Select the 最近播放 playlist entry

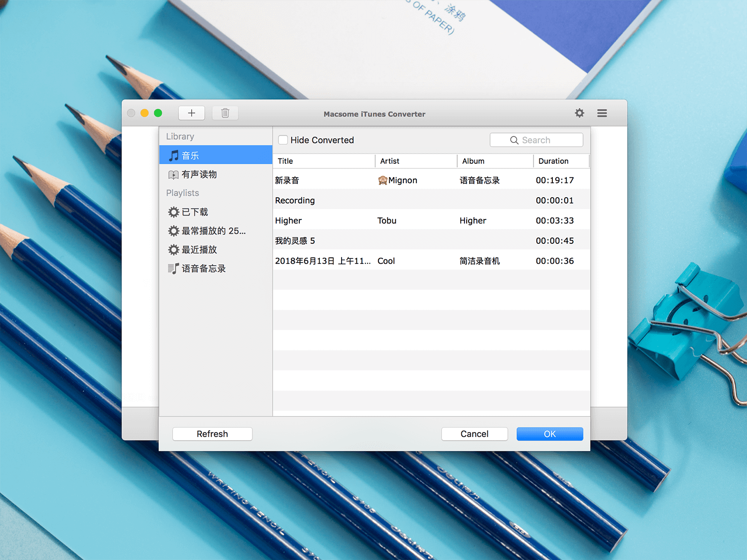199,249
